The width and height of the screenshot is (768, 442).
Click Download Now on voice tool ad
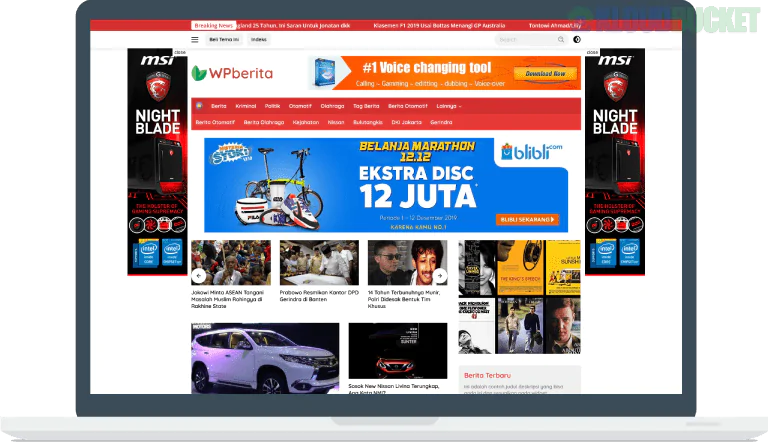[545, 74]
